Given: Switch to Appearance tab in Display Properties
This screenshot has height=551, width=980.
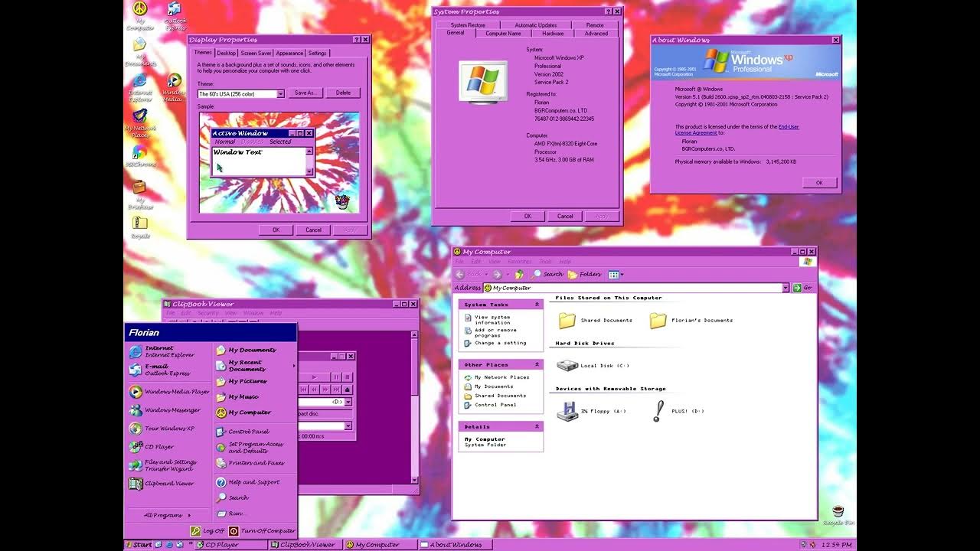Looking at the screenshot, I should click(289, 53).
